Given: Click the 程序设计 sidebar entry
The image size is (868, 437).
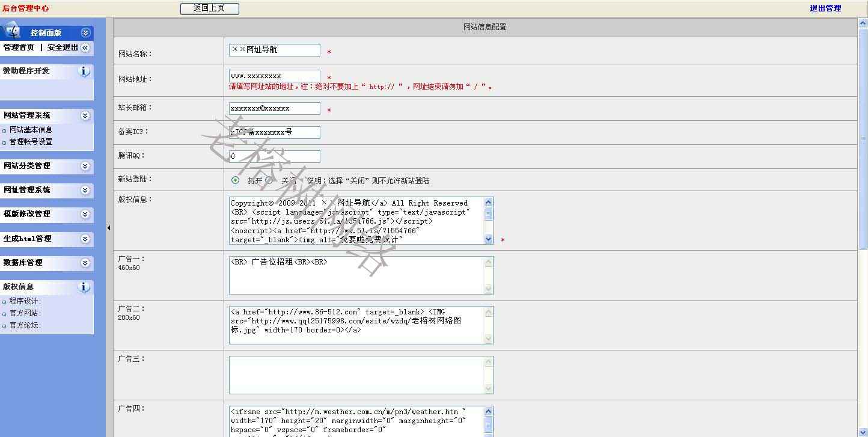Looking at the screenshot, I should (25, 301).
